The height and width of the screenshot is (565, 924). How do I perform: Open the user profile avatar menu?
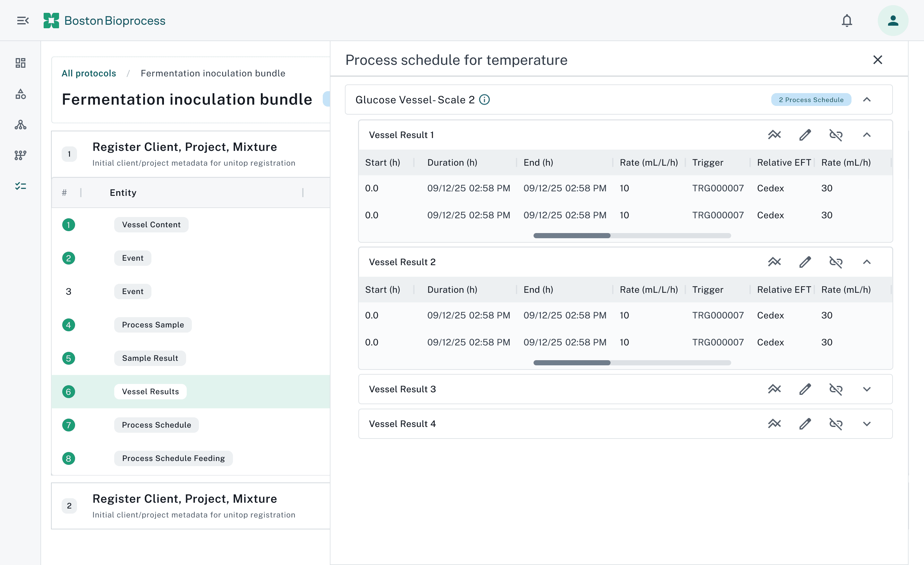[893, 20]
